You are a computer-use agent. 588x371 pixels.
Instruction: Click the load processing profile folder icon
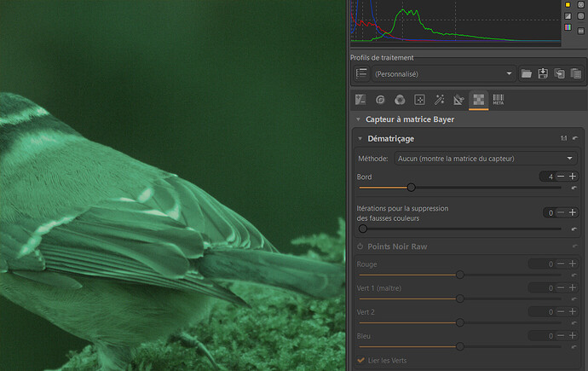tap(527, 74)
